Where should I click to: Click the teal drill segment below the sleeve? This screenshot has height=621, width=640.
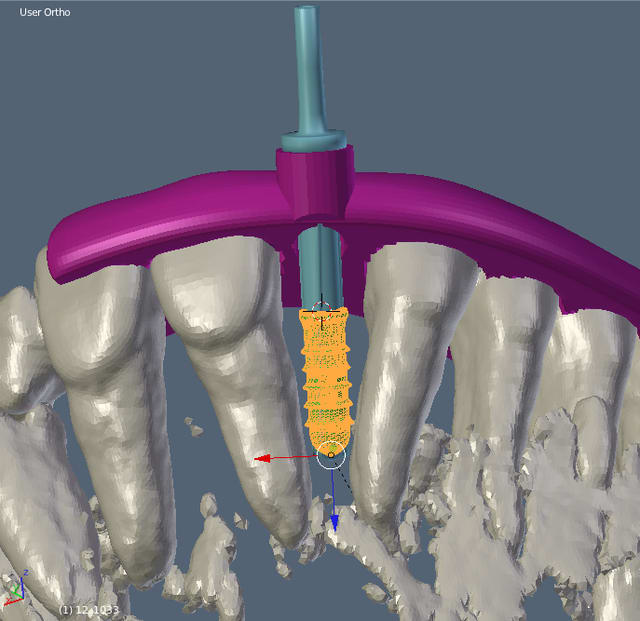(320, 265)
